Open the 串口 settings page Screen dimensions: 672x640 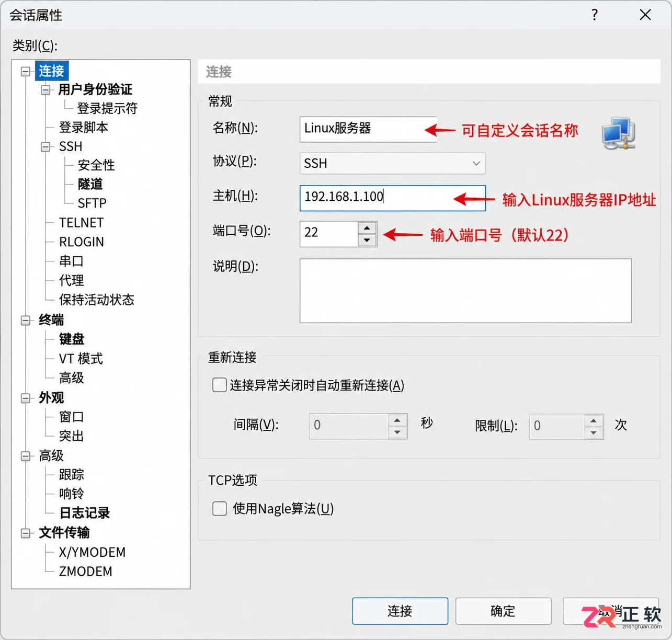point(71,261)
